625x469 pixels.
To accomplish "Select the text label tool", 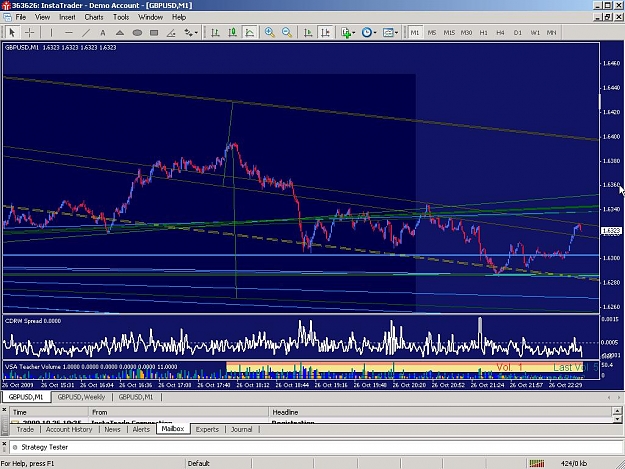I will [103, 33].
